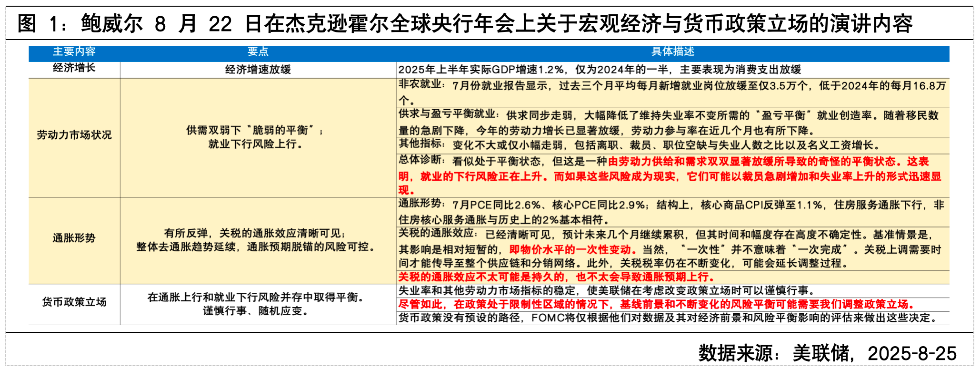Click the line 在通胀上行和就业下行风险并存中取得平衡
Viewport: 980px width, 370px height.
[x=255, y=298]
